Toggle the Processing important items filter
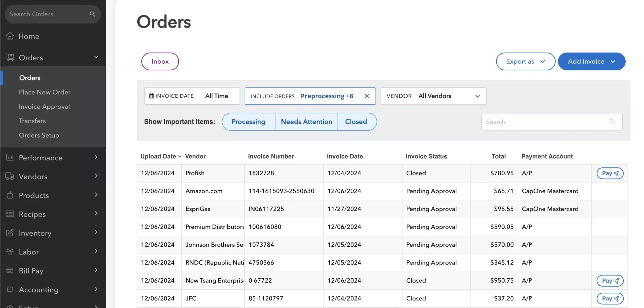 pyautogui.click(x=248, y=121)
